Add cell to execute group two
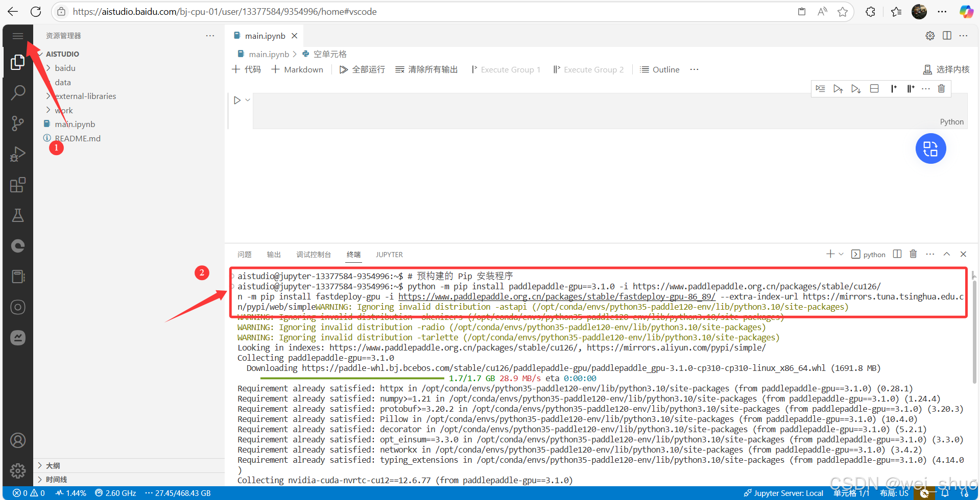Image resolution: width=980 pixels, height=500 pixels. (x=911, y=89)
